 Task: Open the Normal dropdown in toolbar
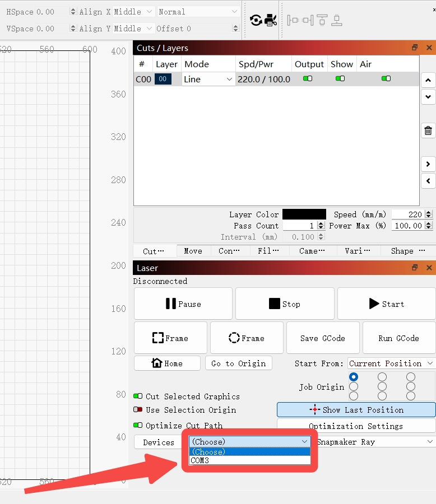pyautogui.click(x=198, y=12)
